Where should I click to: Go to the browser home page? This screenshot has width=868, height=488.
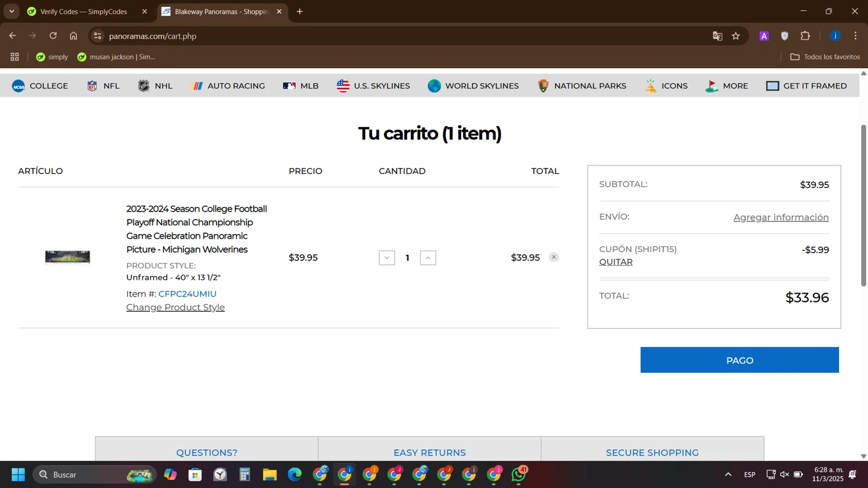click(73, 36)
